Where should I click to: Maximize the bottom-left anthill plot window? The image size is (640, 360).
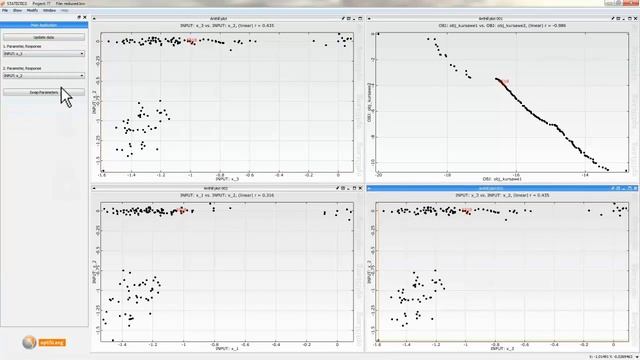354,189
